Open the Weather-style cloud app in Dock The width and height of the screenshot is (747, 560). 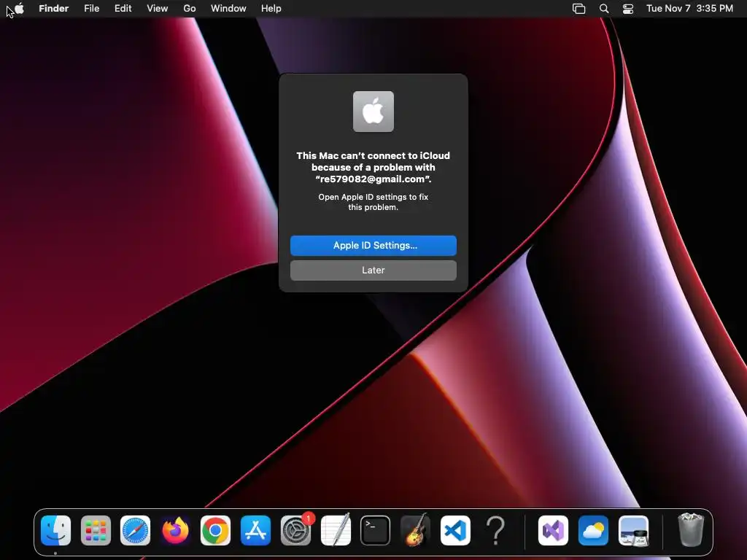593,530
